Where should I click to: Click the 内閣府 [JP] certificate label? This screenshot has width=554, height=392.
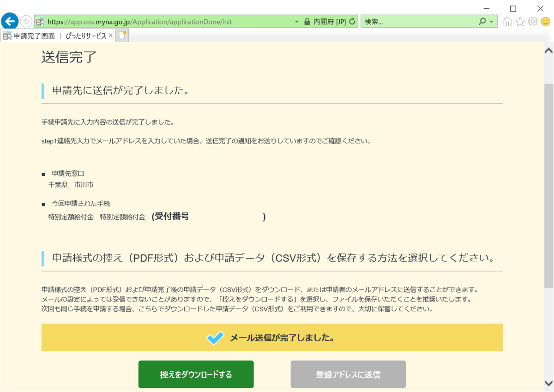pos(329,22)
